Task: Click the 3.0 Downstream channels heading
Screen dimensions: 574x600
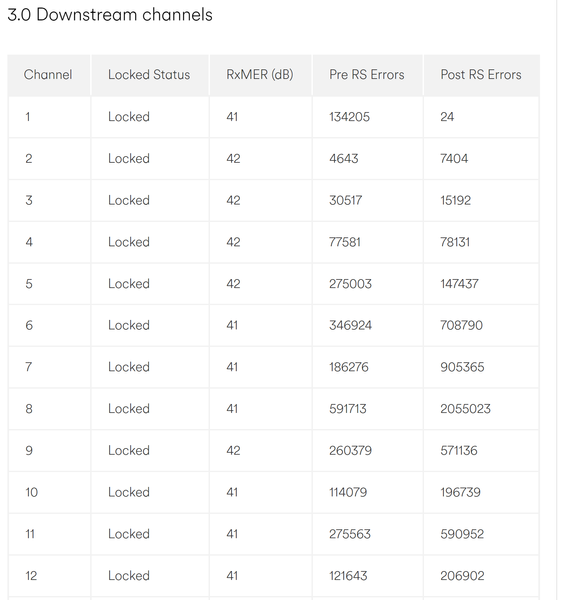Action: click(x=110, y=15)
